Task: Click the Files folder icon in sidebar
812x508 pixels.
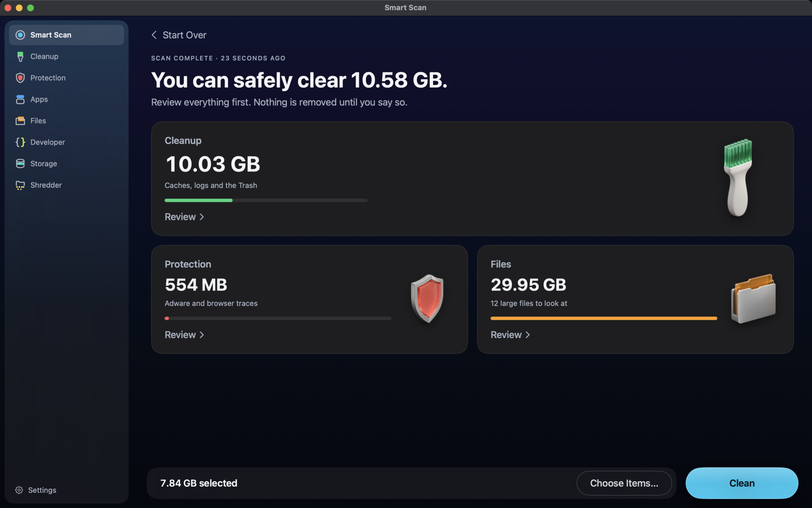Action: 20,121
